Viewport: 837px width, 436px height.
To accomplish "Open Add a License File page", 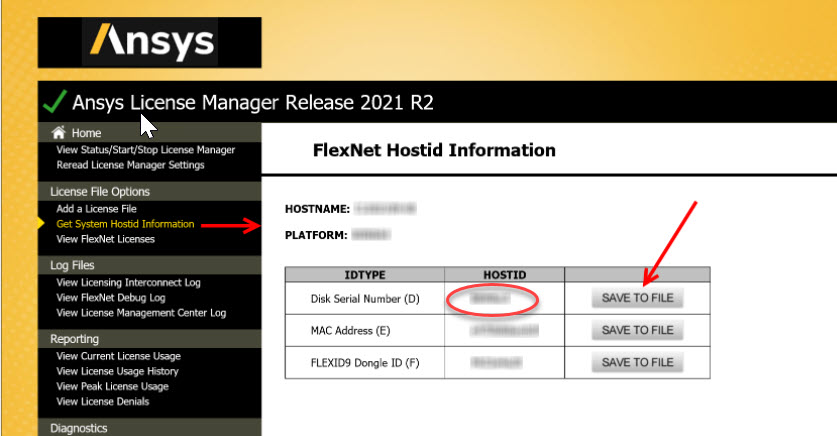I will tap(96, 209).
